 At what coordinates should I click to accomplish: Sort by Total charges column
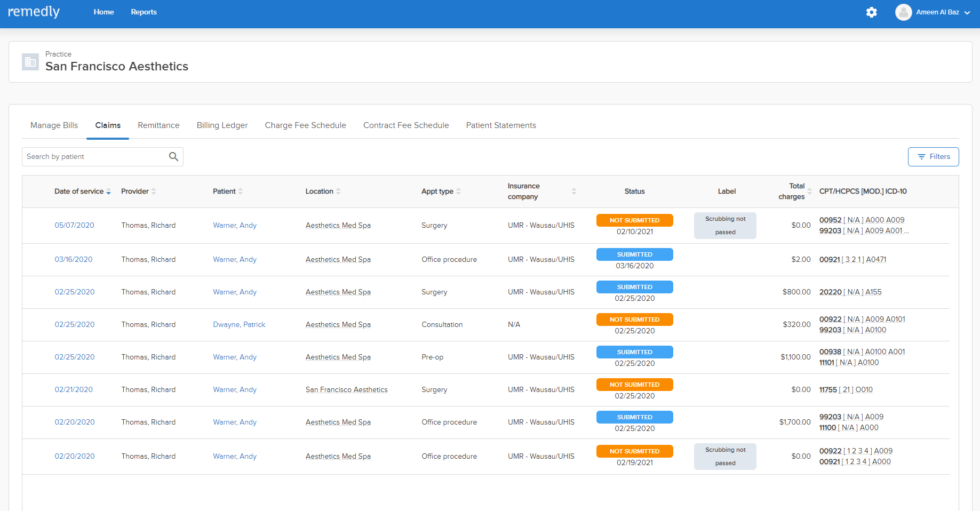click(x=795, y=191)
